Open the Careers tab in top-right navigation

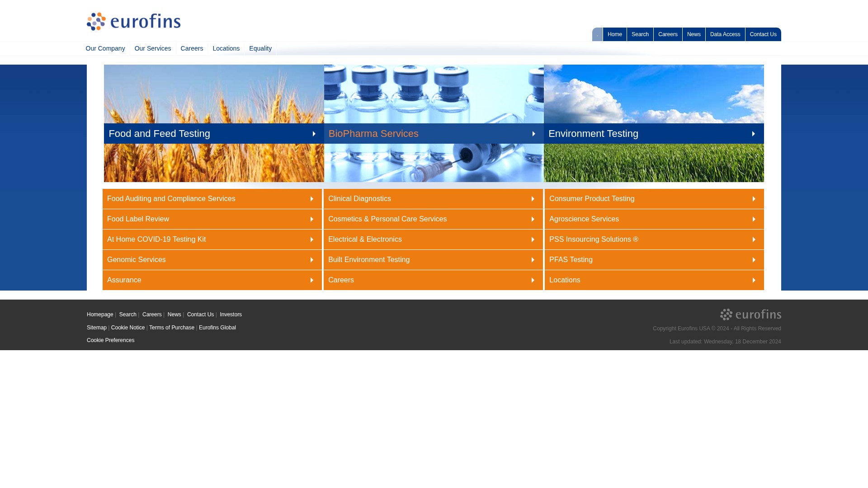tap(668, 34)
